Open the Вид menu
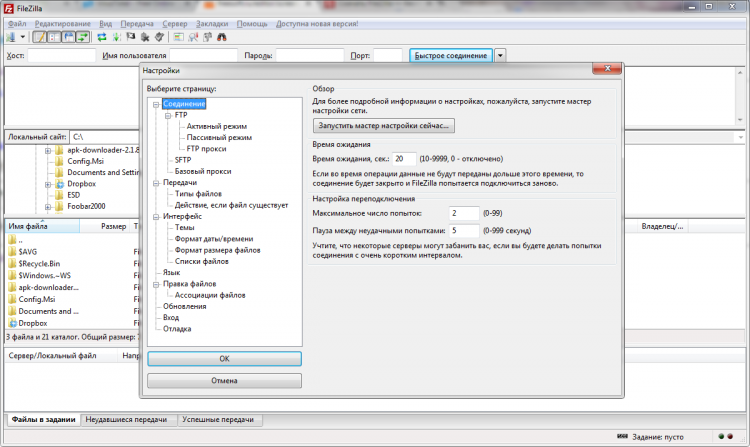 click(106, 24)
